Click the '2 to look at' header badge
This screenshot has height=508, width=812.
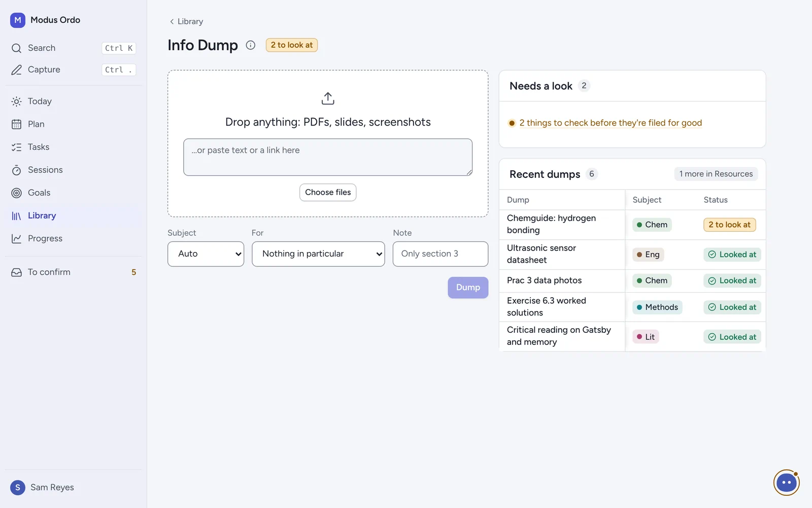[x=292, y=45]
